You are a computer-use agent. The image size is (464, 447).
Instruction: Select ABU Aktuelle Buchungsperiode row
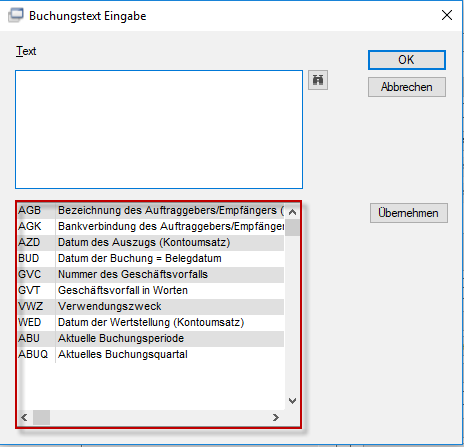coord(151,339)
